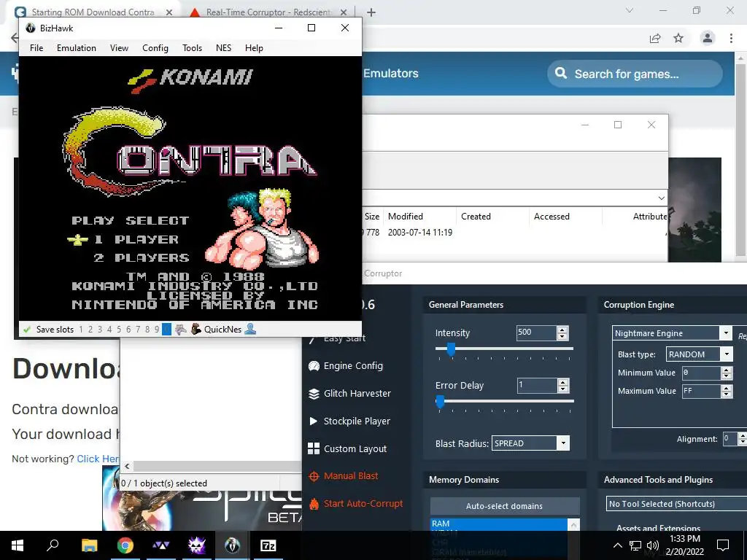This screenshot has width=747, height=560.
Task: Open the View menu in BizHawk
Action: (x=119, y=48)
